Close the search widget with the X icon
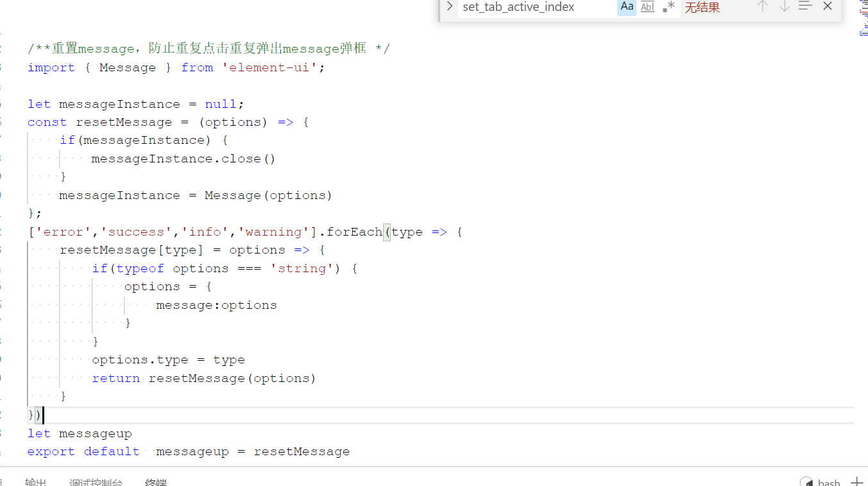This screenshot has height=486, width=868. pyautogui.click(x=827, y=7)
